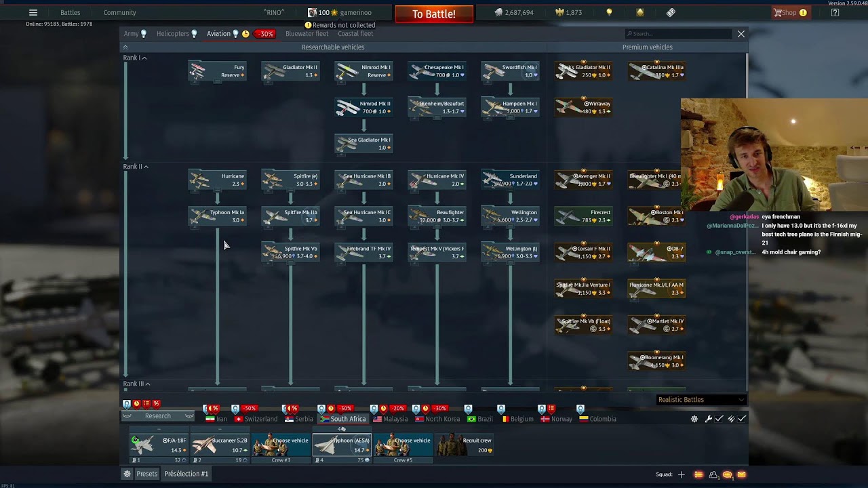Click the Golden Eagles currency icon
Screen dimensions: 868x488
pos(560,12)
